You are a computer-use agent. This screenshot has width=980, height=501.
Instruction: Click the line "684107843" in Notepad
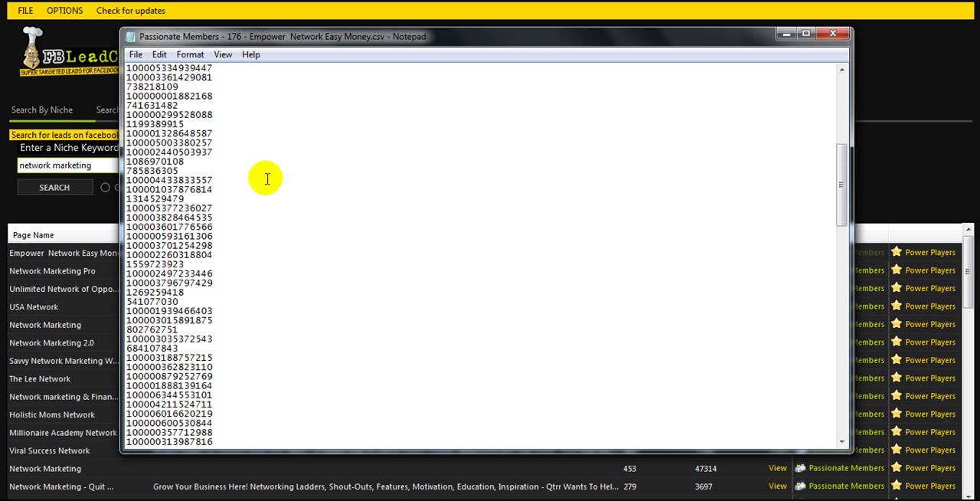(152, 349)
